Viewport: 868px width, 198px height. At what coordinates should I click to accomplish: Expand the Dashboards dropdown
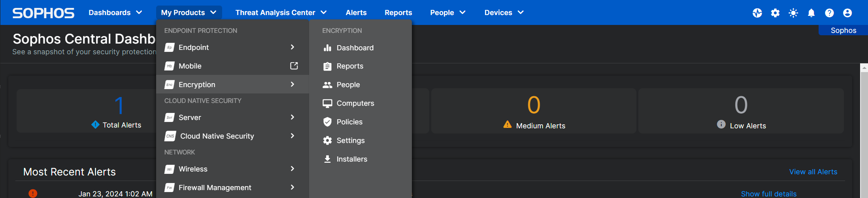[115, 13]
